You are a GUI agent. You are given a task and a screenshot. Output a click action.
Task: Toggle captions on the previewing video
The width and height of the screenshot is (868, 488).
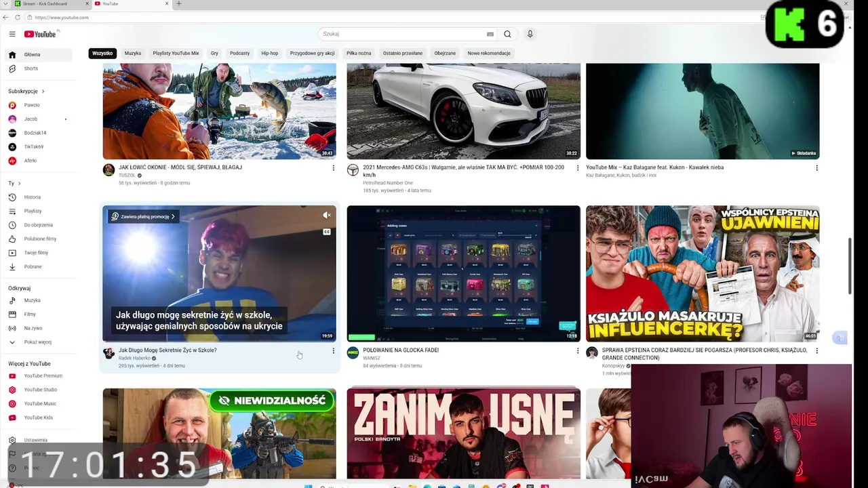point(327,232)
